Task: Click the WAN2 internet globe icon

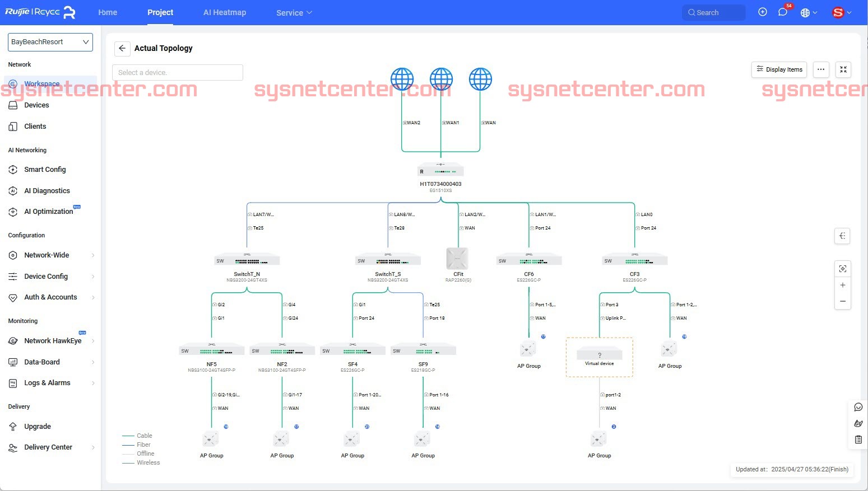Action: [402, 79]
